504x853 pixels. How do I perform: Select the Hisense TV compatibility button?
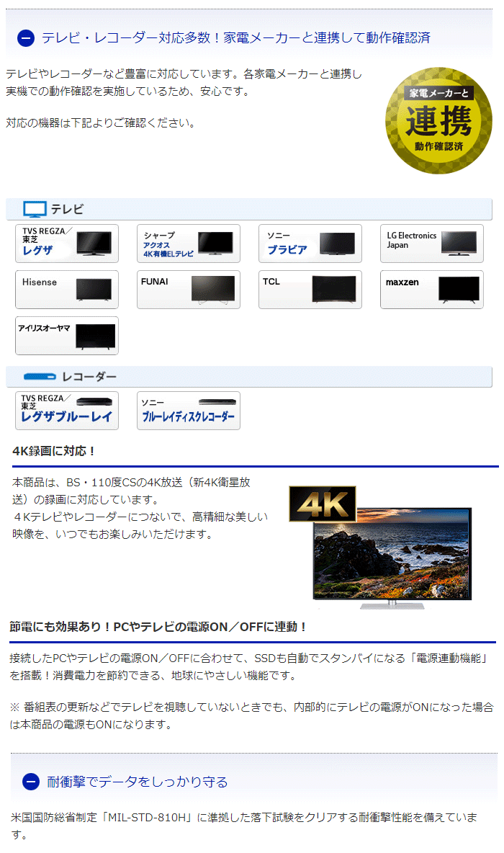[67, 290]
